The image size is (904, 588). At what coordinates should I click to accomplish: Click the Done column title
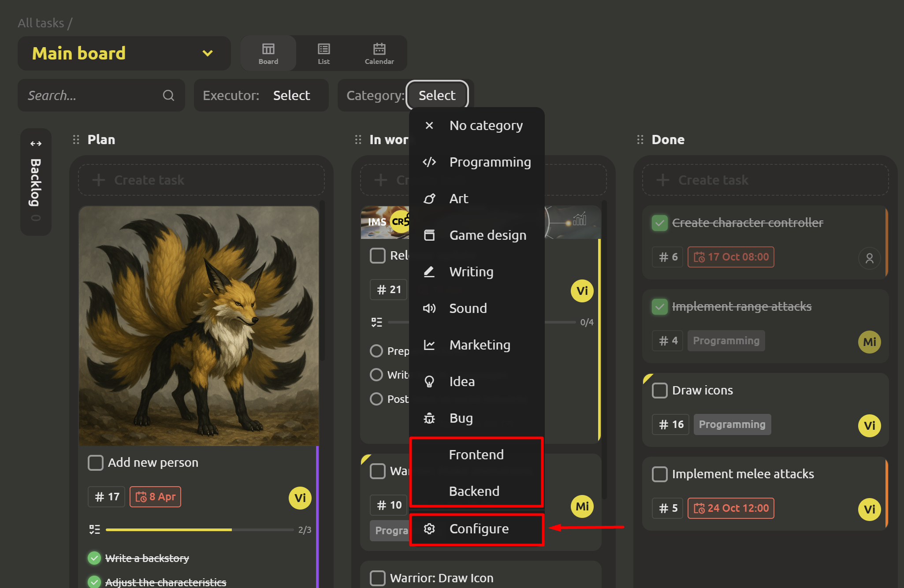(668, 140)
